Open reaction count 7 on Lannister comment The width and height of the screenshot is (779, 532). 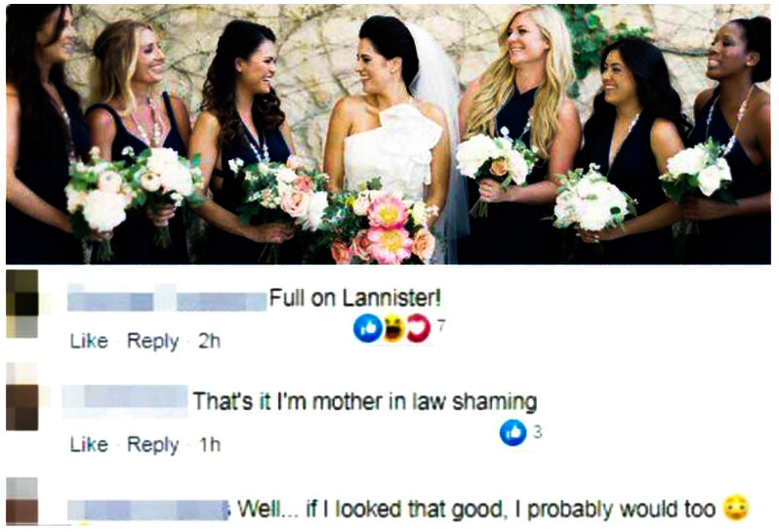point(441,326)
